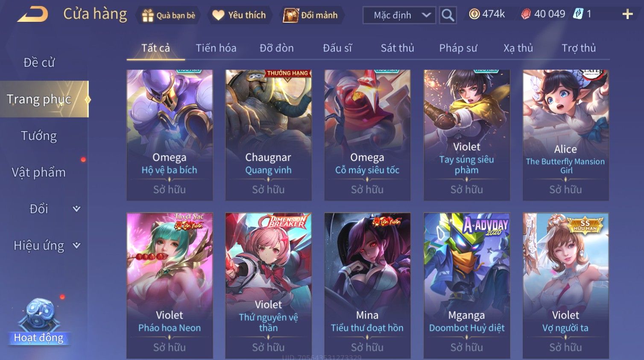Open the Mặc định sort dropdown

point(399,15)
